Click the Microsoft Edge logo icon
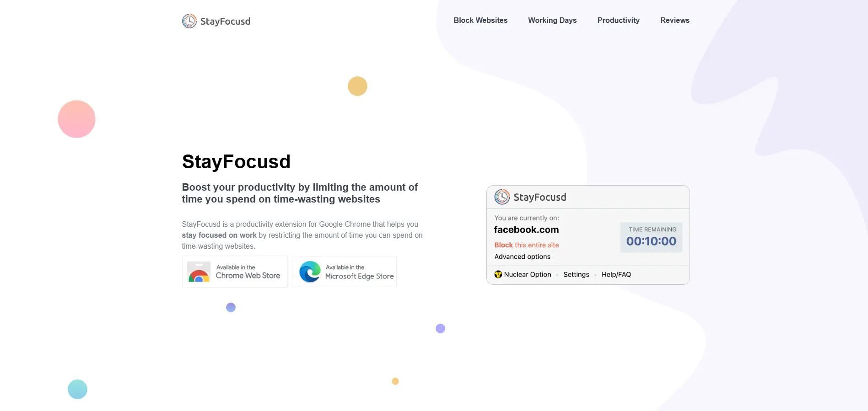 tap(310, 272)
